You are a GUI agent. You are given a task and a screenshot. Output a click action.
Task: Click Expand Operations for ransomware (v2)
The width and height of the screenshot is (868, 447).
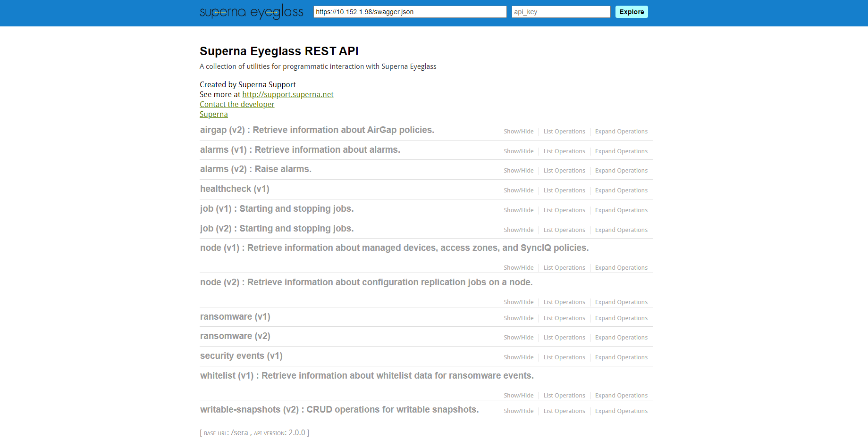(621, 338)
